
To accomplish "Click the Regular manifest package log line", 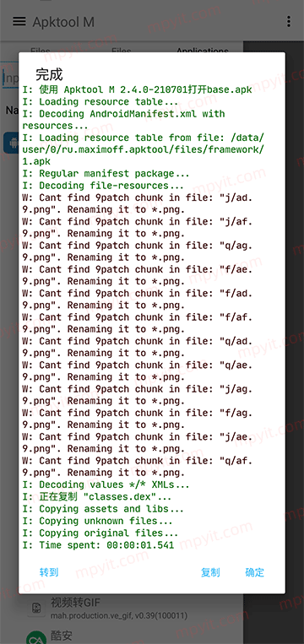I will pyautogui.click(x=106, y=173).
